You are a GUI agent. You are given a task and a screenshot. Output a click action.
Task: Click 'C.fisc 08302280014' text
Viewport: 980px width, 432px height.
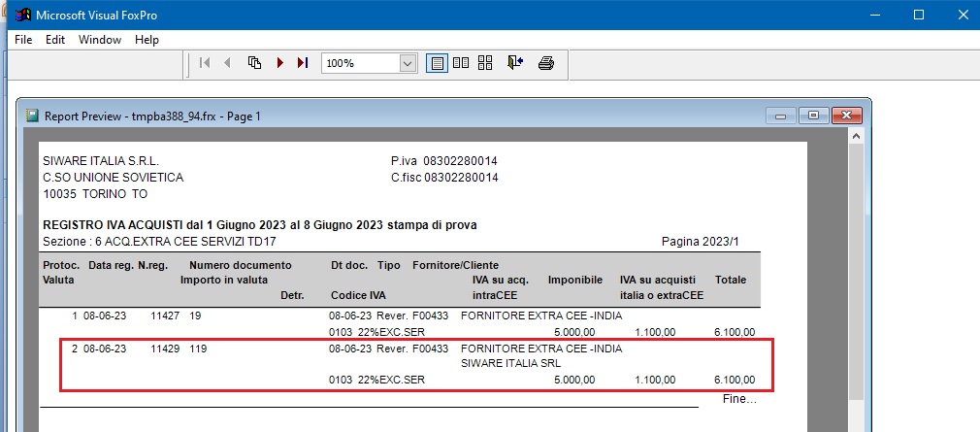pos(444,178)
